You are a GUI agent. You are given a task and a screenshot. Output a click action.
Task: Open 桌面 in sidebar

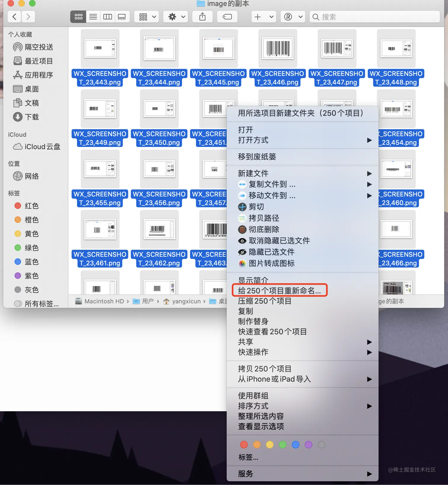(26, 89)
